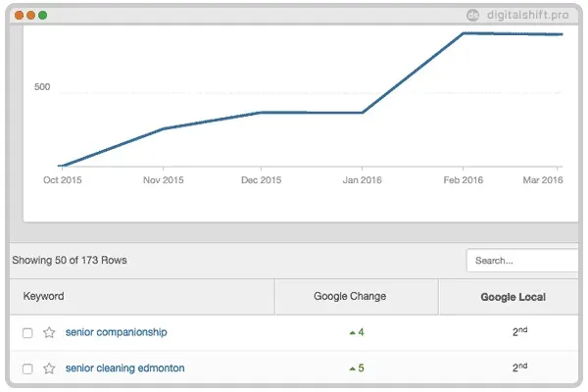588x392 pixels.
Task: Click the chart line peak at Feb 2016
Action: point(463,33)
